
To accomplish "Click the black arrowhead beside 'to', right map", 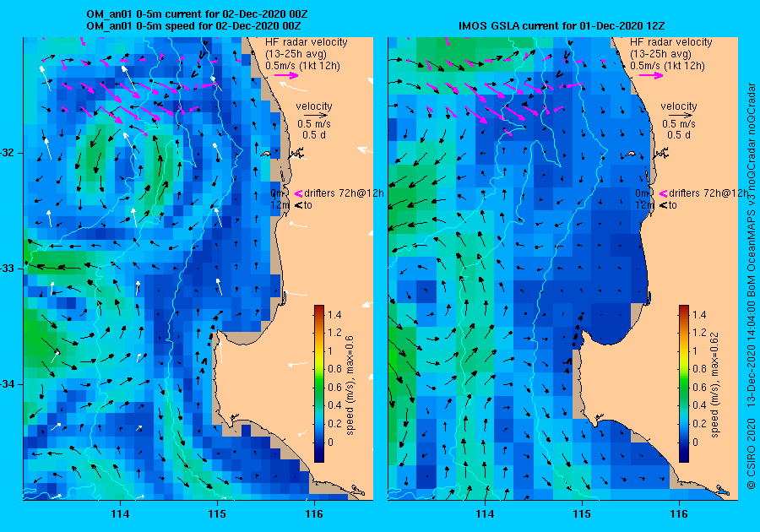I will (663, 205).
